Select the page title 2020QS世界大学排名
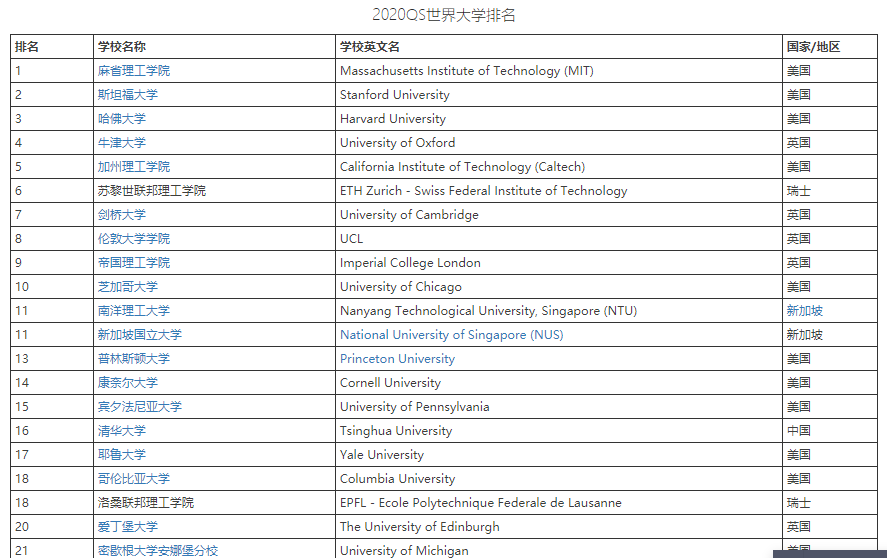This screenshot has width=887, height=558. point(444,15)
